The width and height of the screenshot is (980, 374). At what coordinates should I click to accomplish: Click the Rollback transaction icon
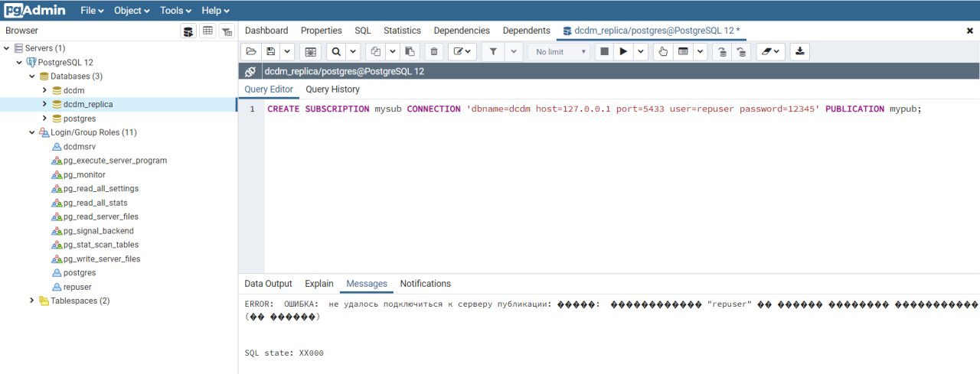tap(741, 51)
